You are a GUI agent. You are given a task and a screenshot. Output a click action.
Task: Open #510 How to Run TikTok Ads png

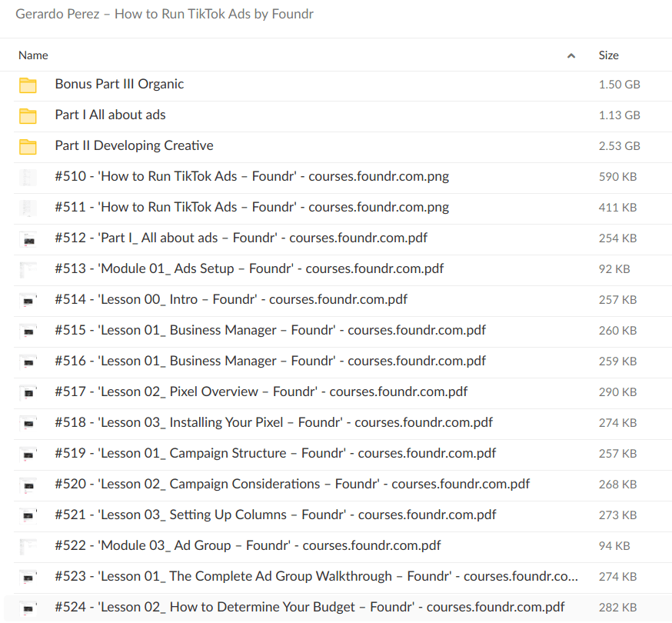coord(252,176)
